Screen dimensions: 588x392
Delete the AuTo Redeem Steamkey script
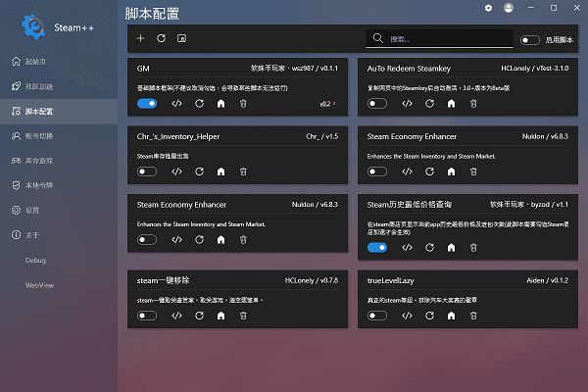point(473,104)
